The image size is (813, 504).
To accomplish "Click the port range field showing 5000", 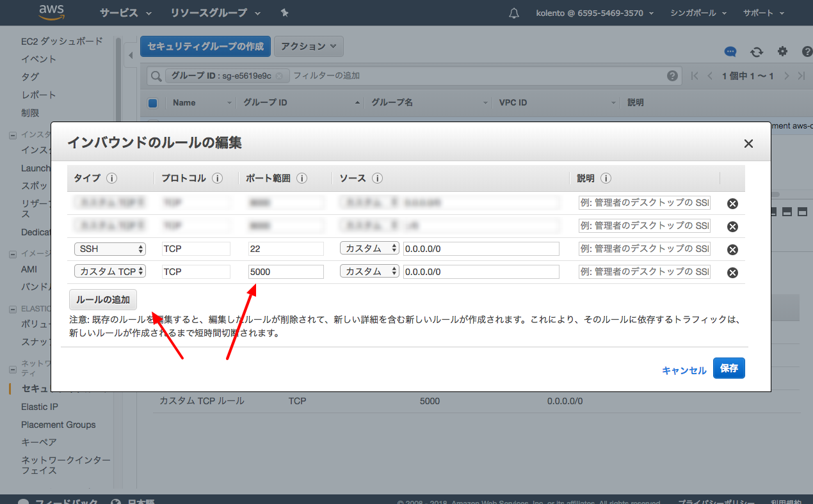I will tap(286, 271).
